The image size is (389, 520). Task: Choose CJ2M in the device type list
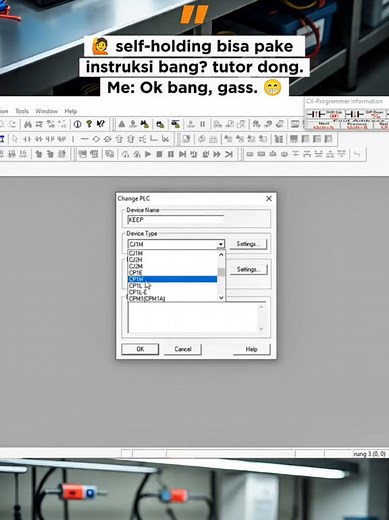pyautogui.click(x=136, y=266)
